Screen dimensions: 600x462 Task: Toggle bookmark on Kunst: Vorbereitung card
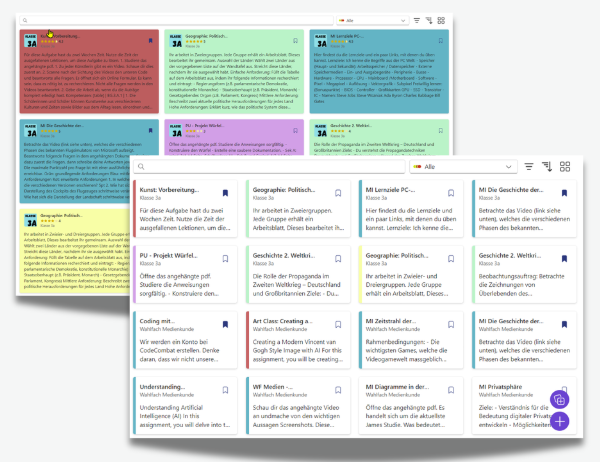225,193
